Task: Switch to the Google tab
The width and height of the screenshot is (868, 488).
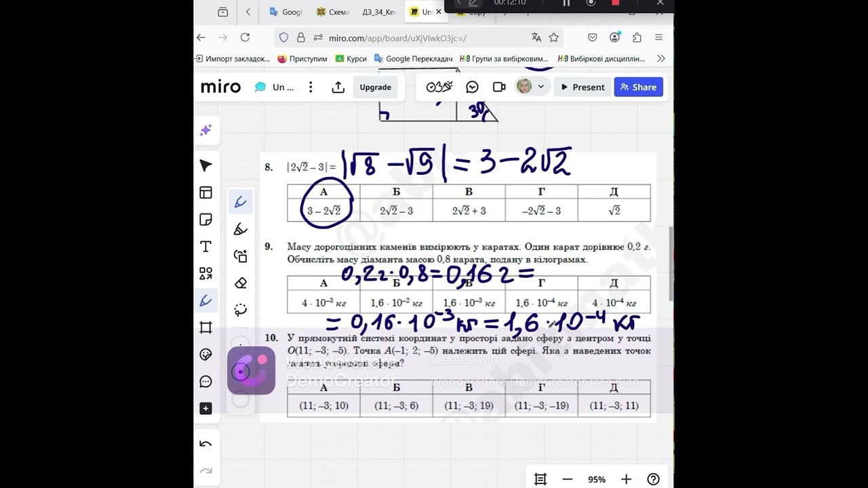Action: (x=285, y=12)
